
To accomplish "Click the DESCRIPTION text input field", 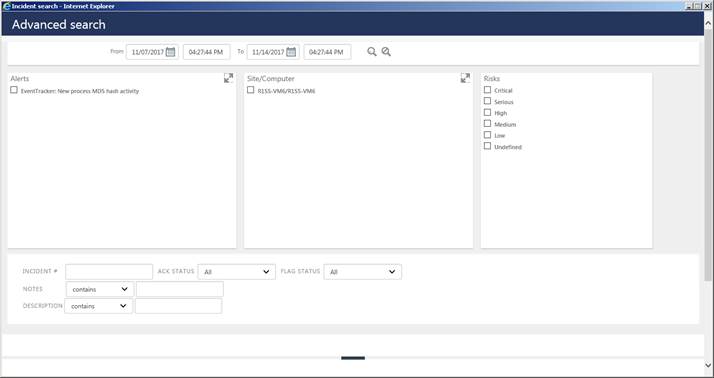I will point(178,306).
